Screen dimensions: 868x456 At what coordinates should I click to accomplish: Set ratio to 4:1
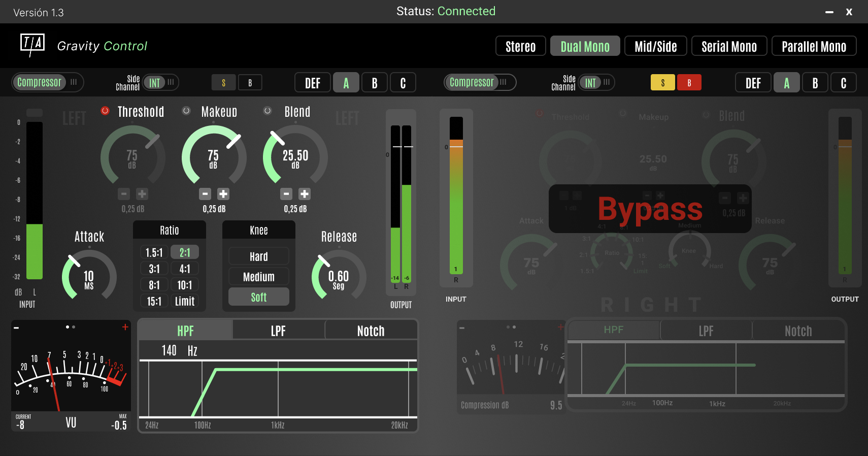185,269
